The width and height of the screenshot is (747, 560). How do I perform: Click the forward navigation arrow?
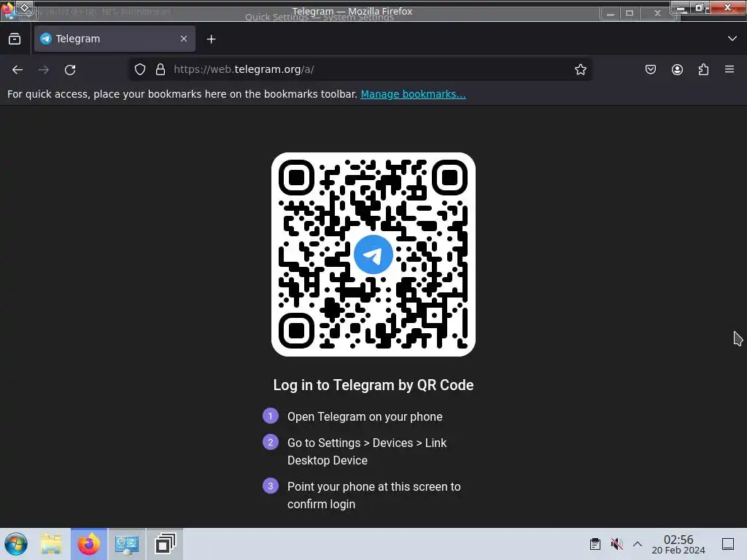coord(44,69)
